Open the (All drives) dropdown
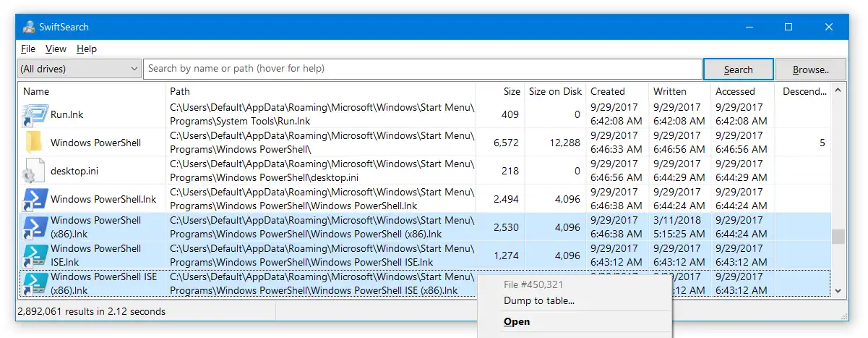868x338 pixels. coord(80,69)
